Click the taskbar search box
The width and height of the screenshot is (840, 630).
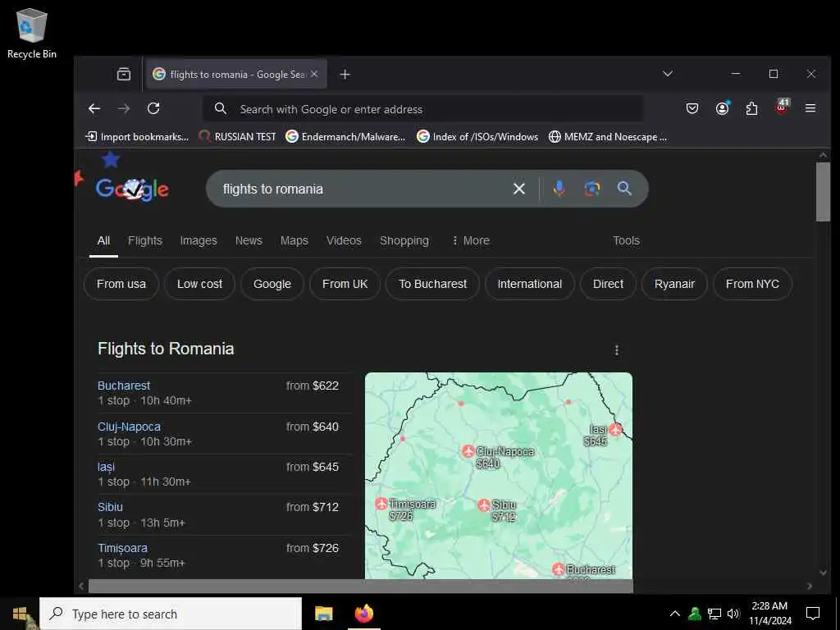[171, 614]
